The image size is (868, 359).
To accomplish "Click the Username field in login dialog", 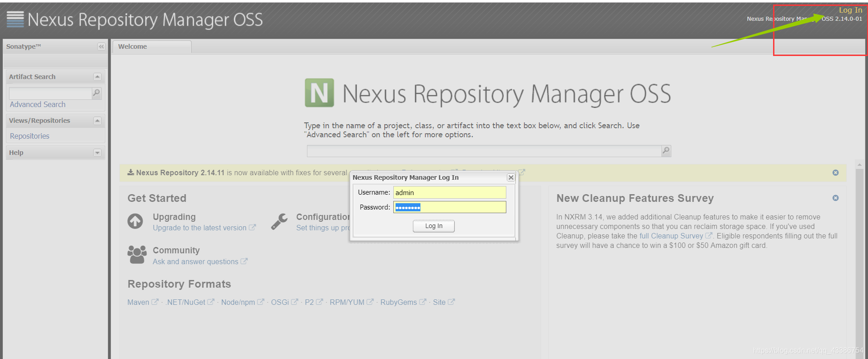I will pos(449,192).
